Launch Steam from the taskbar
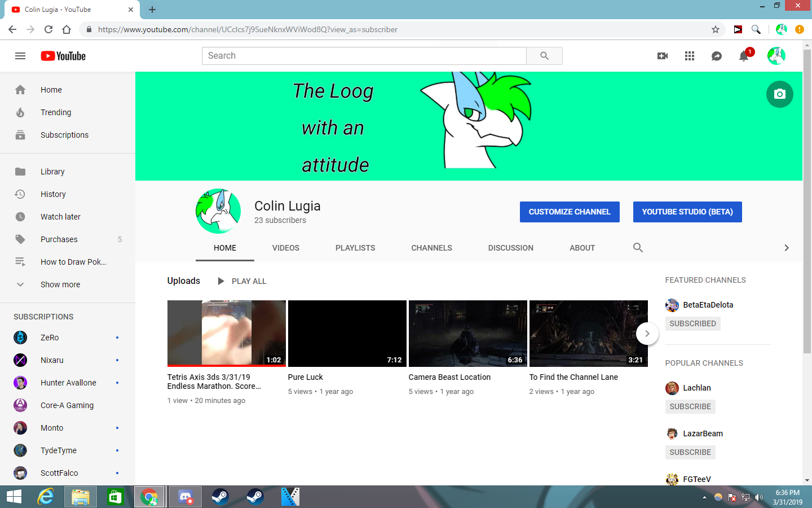This screenshot has width=812, height=508. pyautogui.click(x=220, y=497)
